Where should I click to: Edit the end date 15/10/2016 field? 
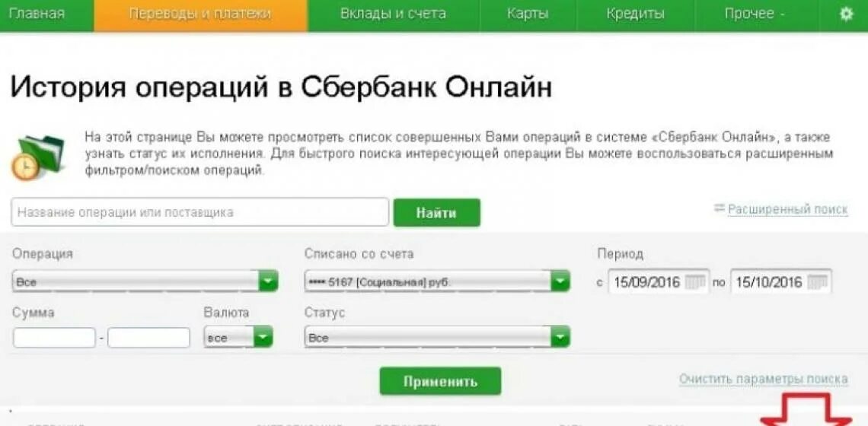coord(780,282)
